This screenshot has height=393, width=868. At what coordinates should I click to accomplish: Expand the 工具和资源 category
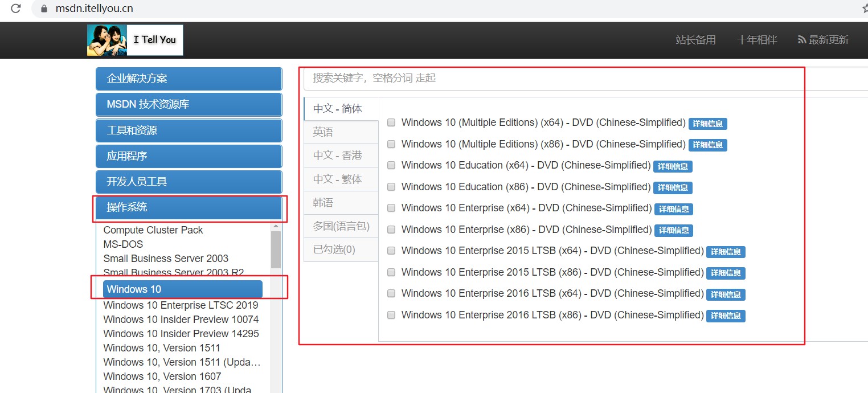(x=189, y=130)
